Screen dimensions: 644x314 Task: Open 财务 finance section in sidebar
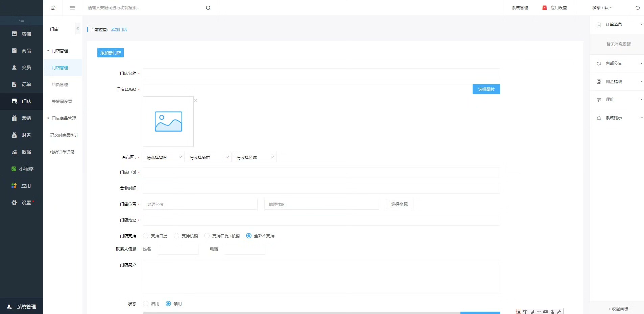(22, 135)
